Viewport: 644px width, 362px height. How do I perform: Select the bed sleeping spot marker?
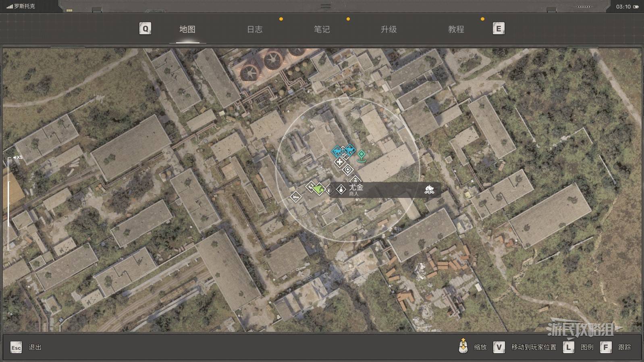coord(296,197)
